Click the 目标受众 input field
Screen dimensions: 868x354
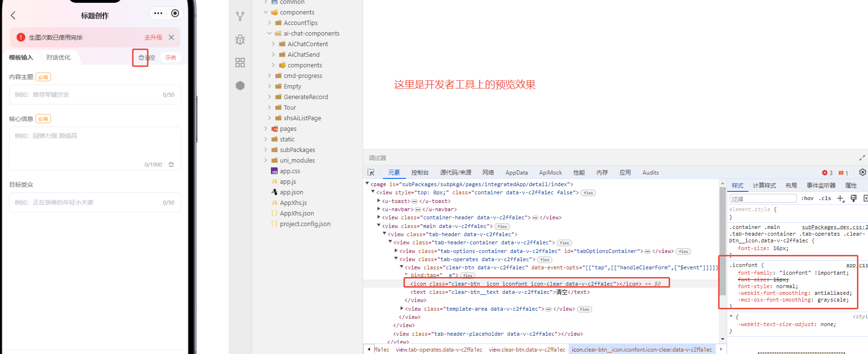(95, 202)
